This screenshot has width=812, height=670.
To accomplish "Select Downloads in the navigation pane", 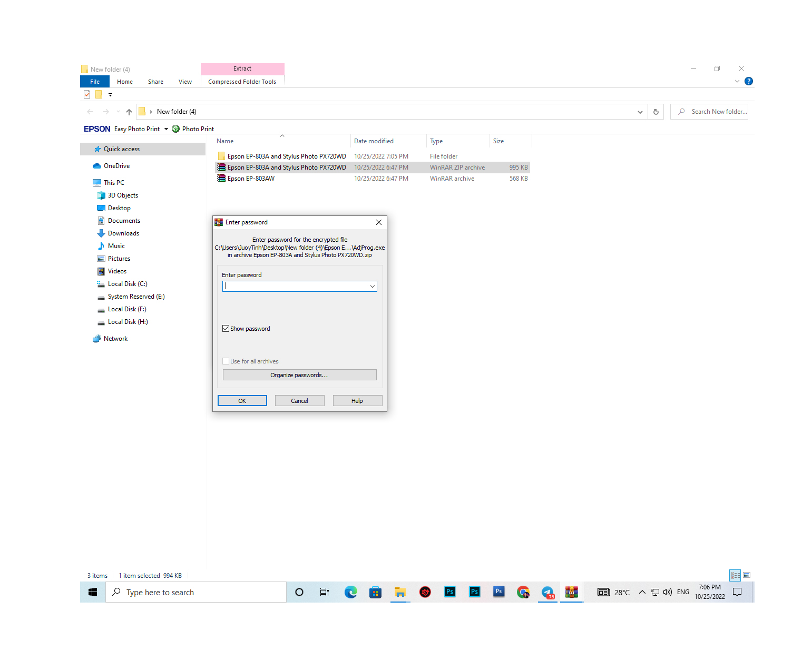I will (x=123, y=233).
